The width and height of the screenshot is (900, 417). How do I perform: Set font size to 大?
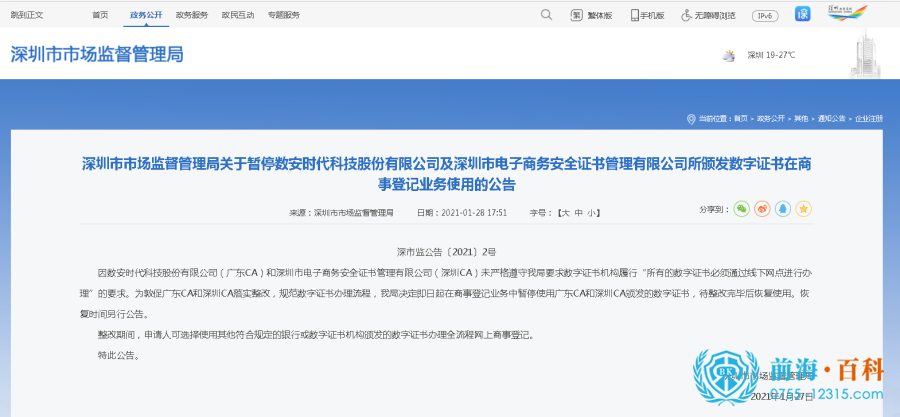click(565, 213)
